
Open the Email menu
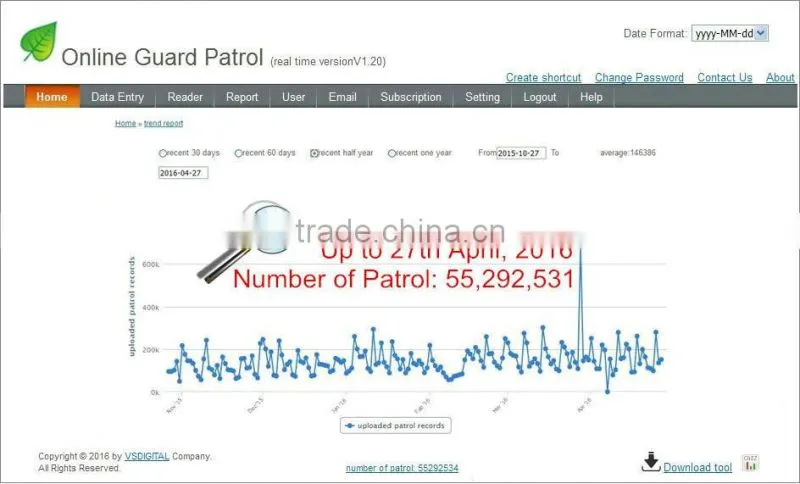pyautogui.click(x=342, y=97)
